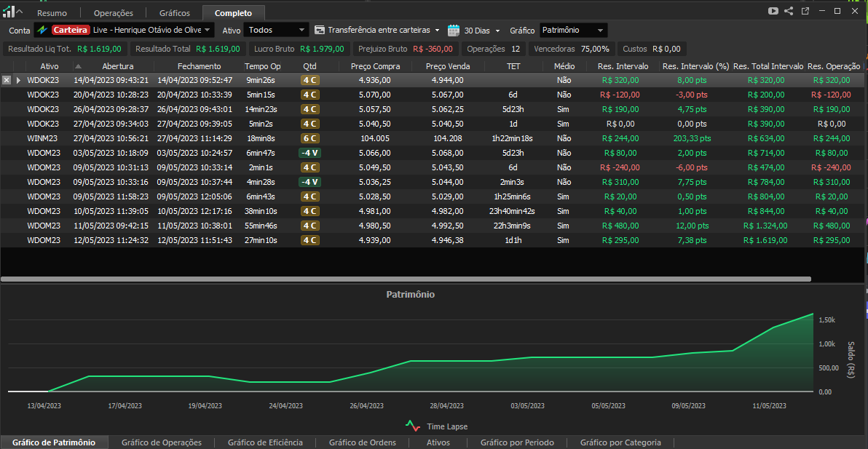868x449 pixels.
Task: Open the Ativos bottom tab
Action: (x=438, y=442)
